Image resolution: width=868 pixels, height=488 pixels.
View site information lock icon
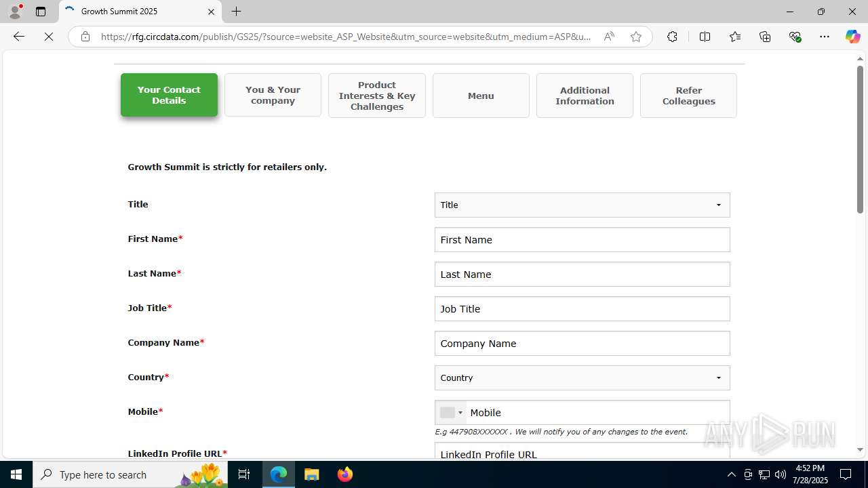point(85,37)
